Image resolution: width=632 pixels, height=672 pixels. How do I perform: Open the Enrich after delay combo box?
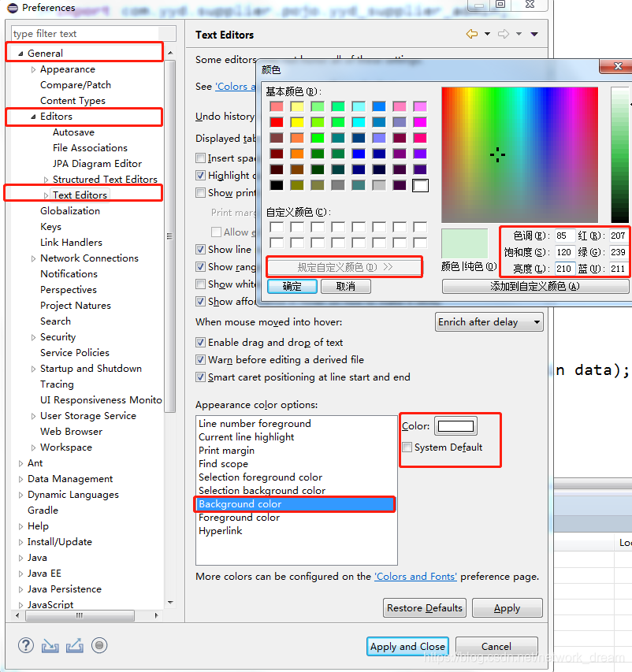(489, 322)
